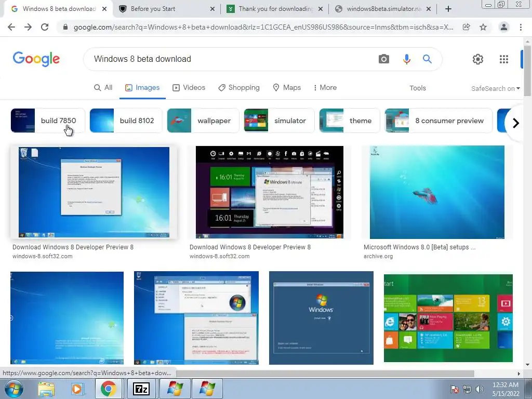
Task: Submit search with magnifier icon
Action: click(427, 59)
